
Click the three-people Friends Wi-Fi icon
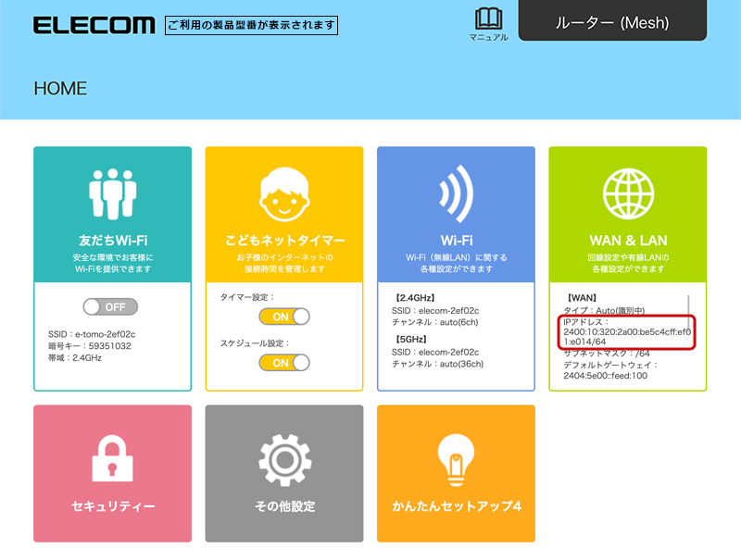click(x=112, y=194)
